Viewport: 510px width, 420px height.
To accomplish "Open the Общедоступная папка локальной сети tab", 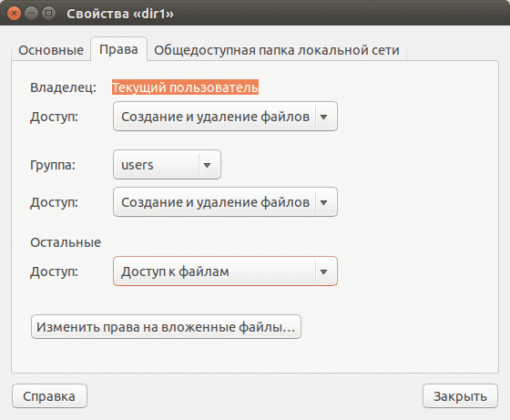I will point(277,50).
